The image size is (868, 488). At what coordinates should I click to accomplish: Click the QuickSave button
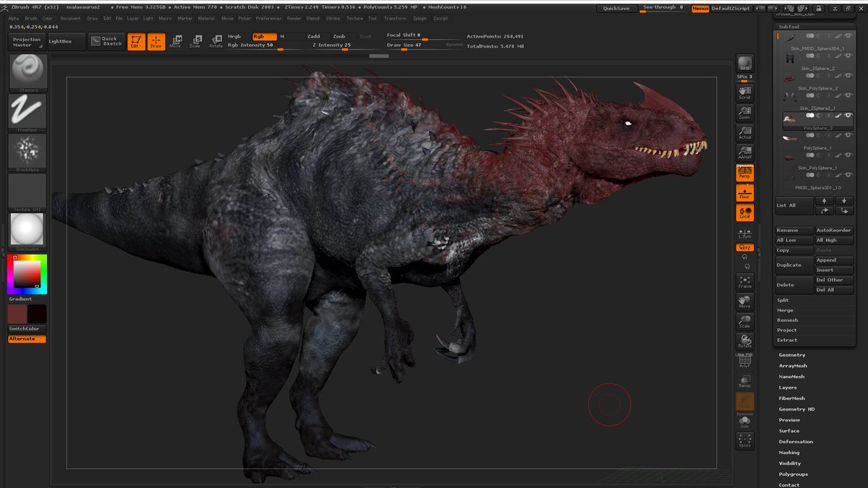616,9
